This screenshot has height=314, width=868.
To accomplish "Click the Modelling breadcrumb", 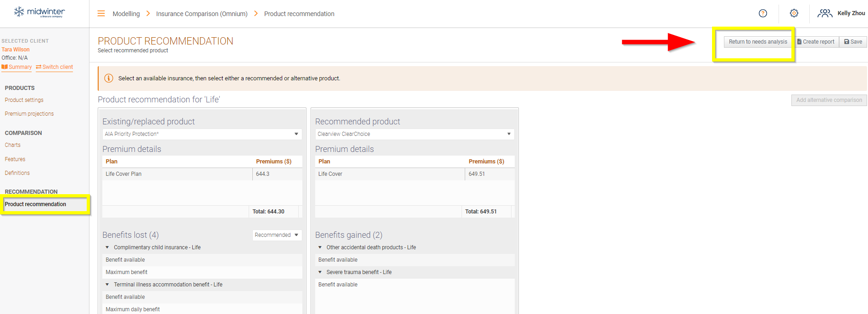I will [126, 14].
